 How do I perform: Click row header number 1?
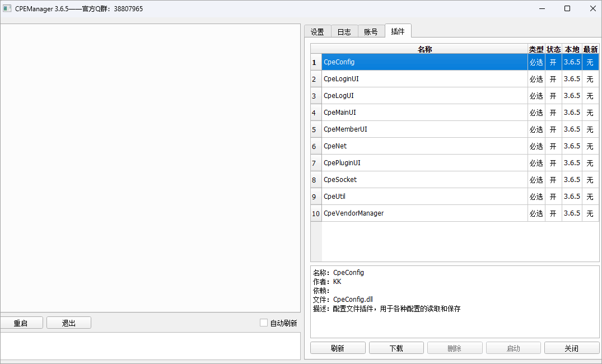(316, 62)
